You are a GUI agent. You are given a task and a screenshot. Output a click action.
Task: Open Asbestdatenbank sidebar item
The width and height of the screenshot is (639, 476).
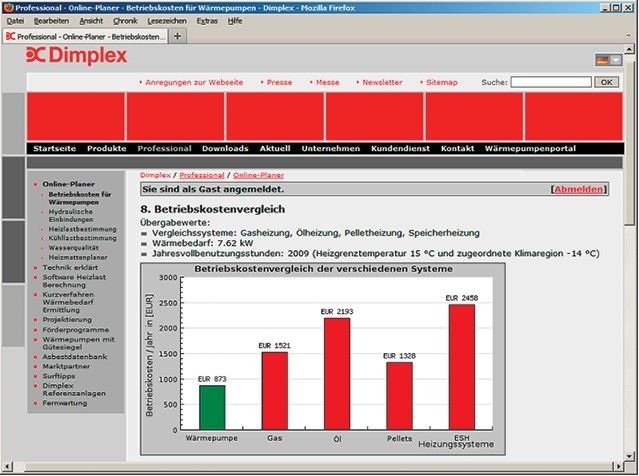click(75, 357)
